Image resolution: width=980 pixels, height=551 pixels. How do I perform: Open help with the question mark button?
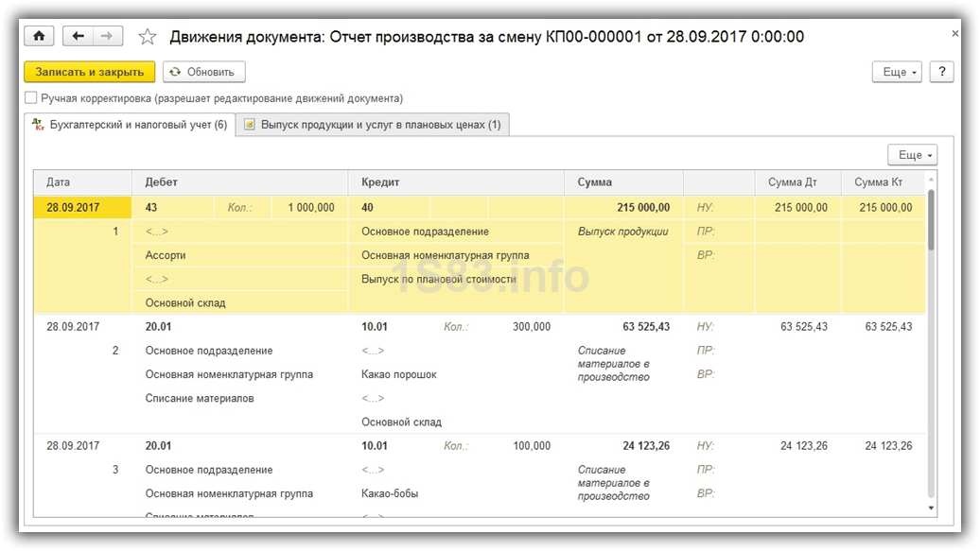click(942, 72)
